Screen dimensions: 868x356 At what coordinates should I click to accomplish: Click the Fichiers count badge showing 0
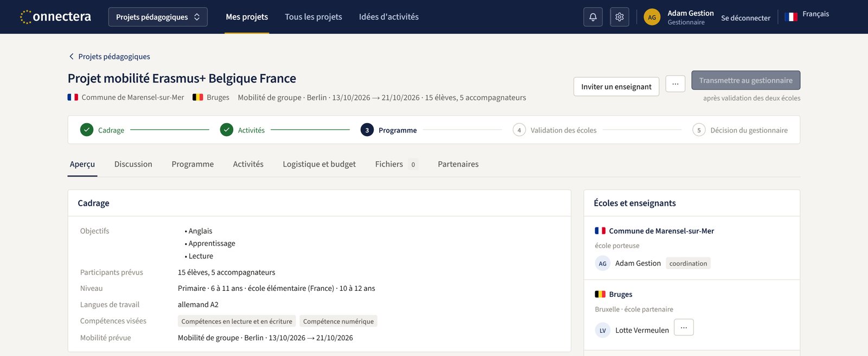[x=413, y=164]
